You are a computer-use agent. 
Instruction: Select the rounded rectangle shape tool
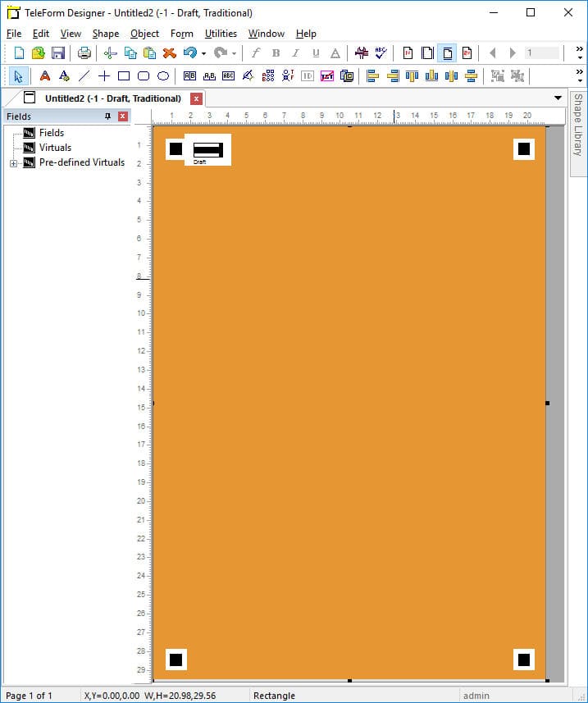(x=144, y=75)
